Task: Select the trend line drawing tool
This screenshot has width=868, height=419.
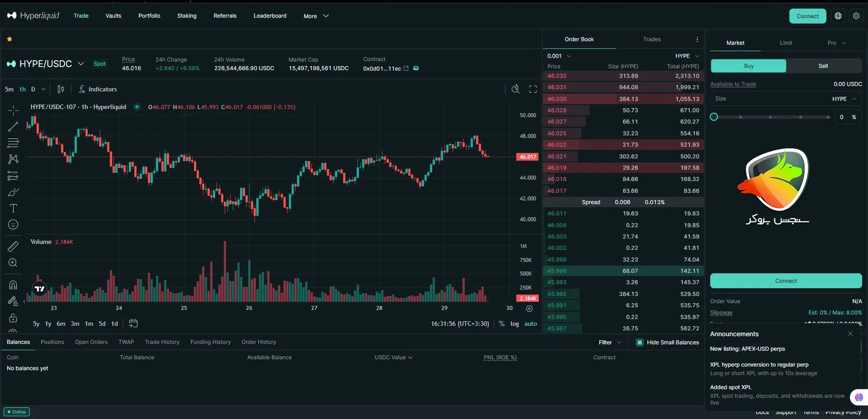Action: coord(13,127)
